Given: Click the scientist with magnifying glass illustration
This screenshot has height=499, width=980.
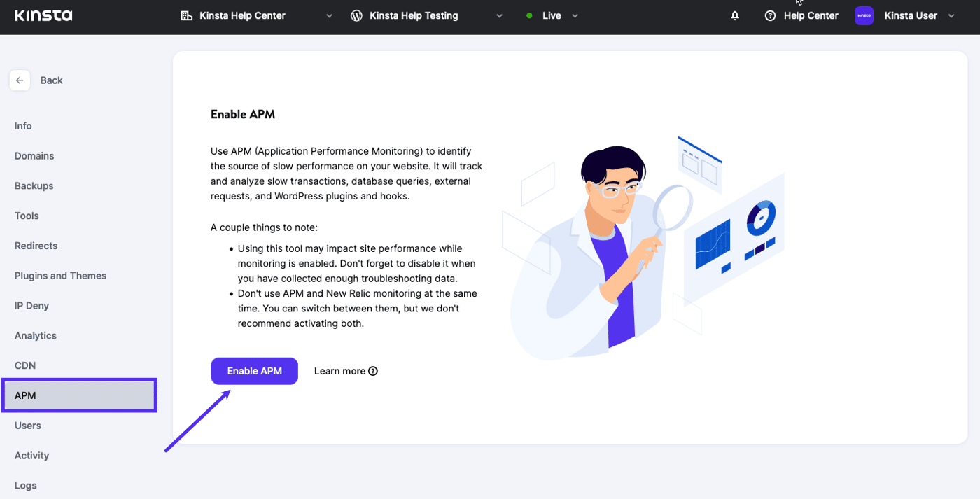Looking at the screenshot, I should pos(643,248).
